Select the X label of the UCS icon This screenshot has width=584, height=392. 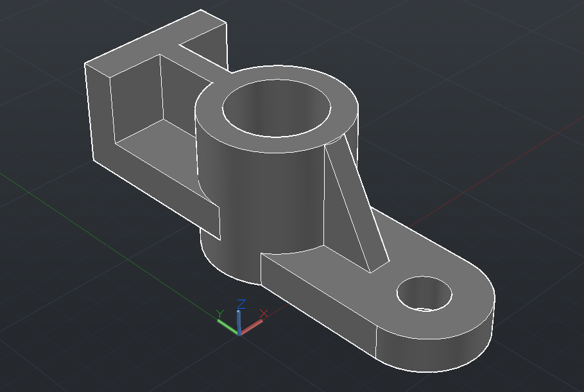point(264,314)
